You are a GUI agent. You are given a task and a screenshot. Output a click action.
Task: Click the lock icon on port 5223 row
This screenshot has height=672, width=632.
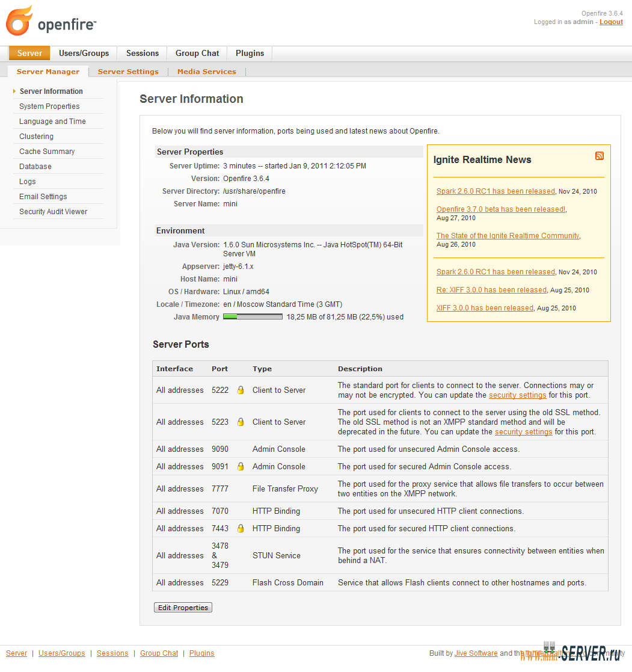pyautogui.click(x=241, y=422)
